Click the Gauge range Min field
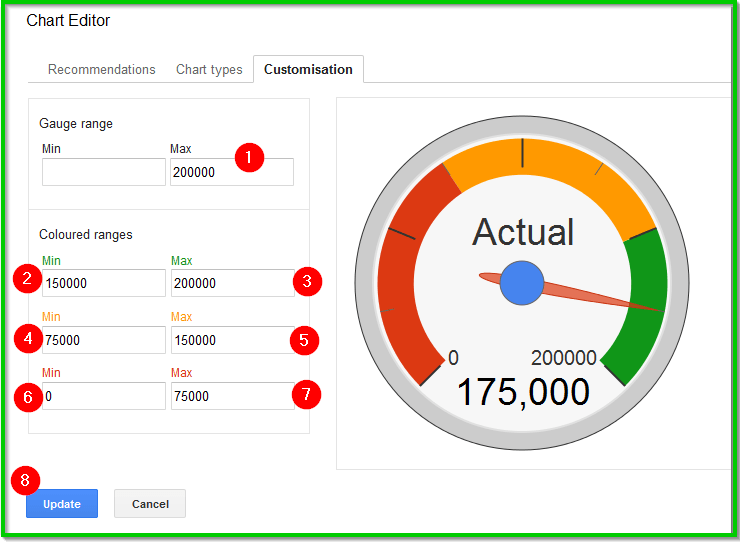 click(x=103, y=172)
